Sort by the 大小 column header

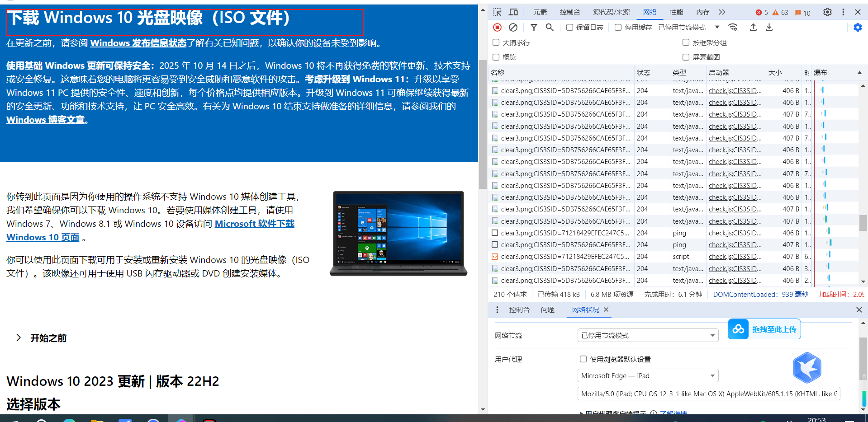[x=783, y=73]
